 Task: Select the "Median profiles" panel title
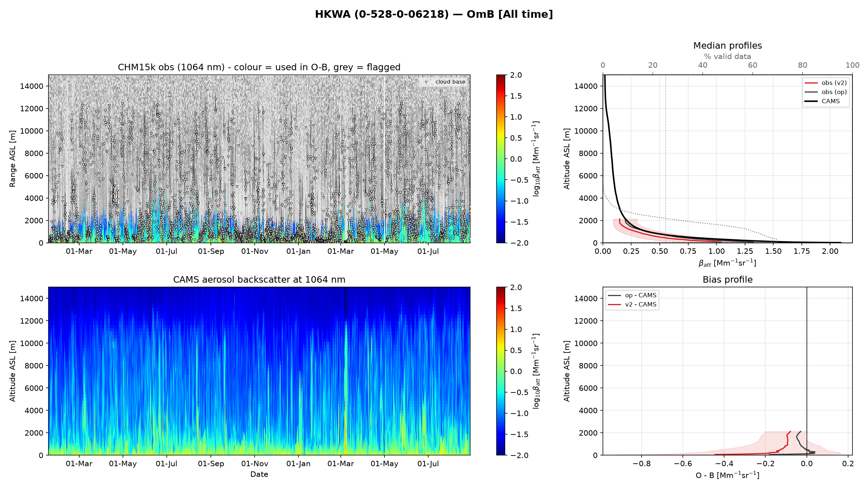727,46
